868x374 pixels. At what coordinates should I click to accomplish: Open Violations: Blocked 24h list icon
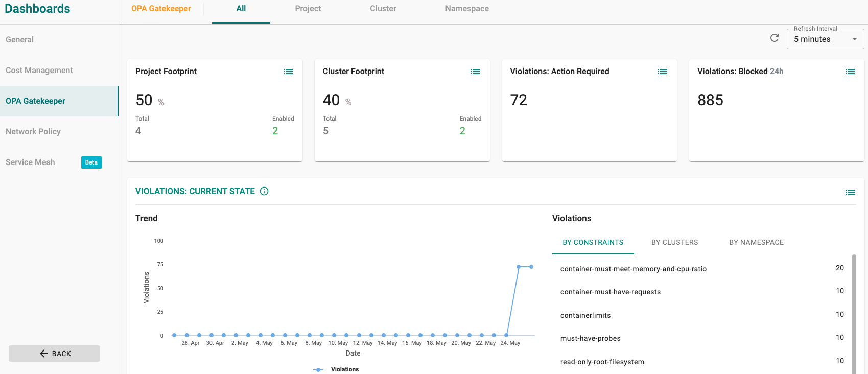(x=850, y=72)
